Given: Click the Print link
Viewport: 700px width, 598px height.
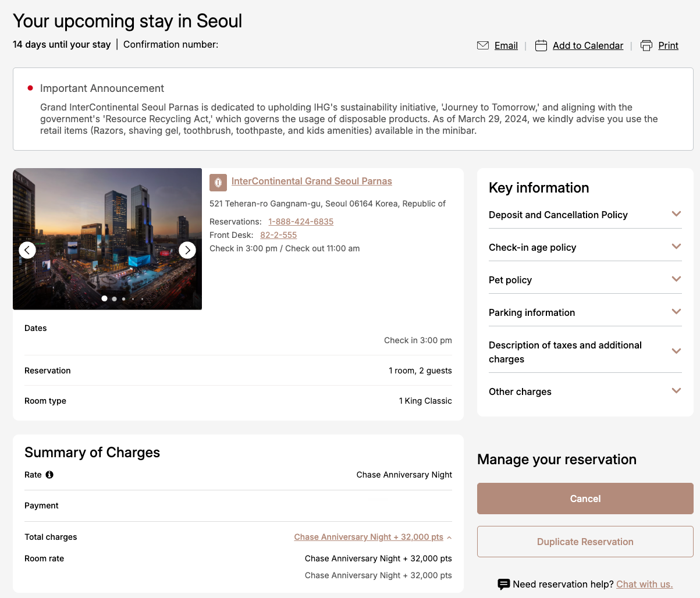Looking at the screenshot, I should (x=668, y=45).
